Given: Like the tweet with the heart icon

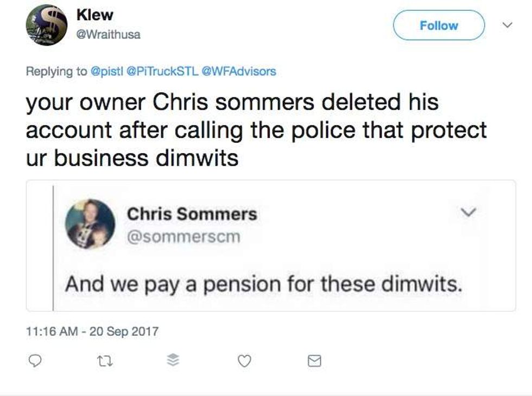Looking at the screenshot, I should coord(244,361).
